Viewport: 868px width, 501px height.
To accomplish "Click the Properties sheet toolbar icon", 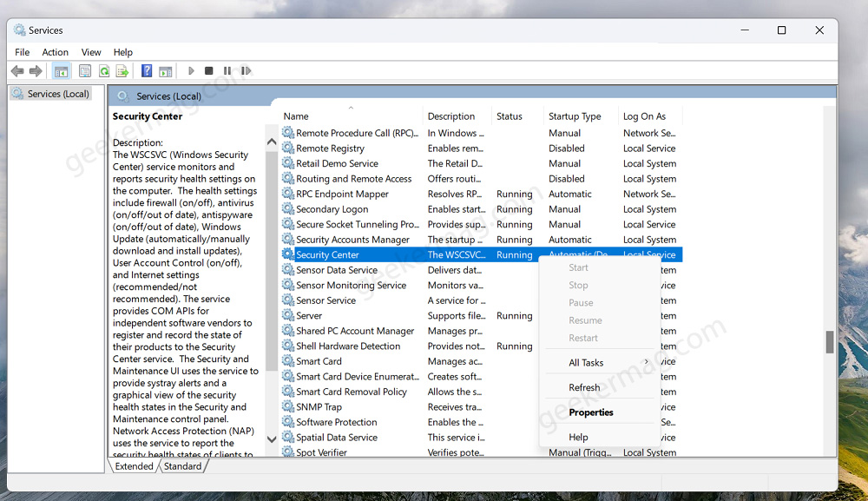I will click(85, 71).
